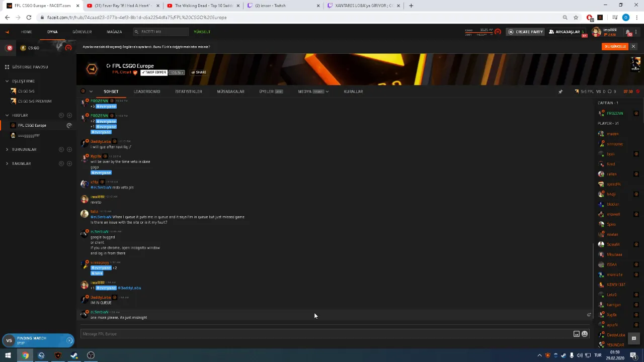The image size is (644, 362).
Task: Click the pin icon in the hub bar
Action: click(560, 92)
